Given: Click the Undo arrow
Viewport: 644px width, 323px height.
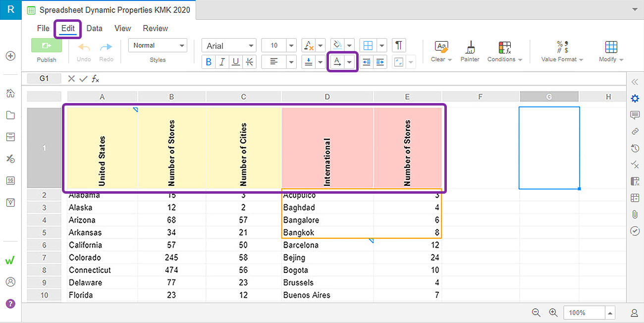Looking at the screenshot, I should point(84,47).
